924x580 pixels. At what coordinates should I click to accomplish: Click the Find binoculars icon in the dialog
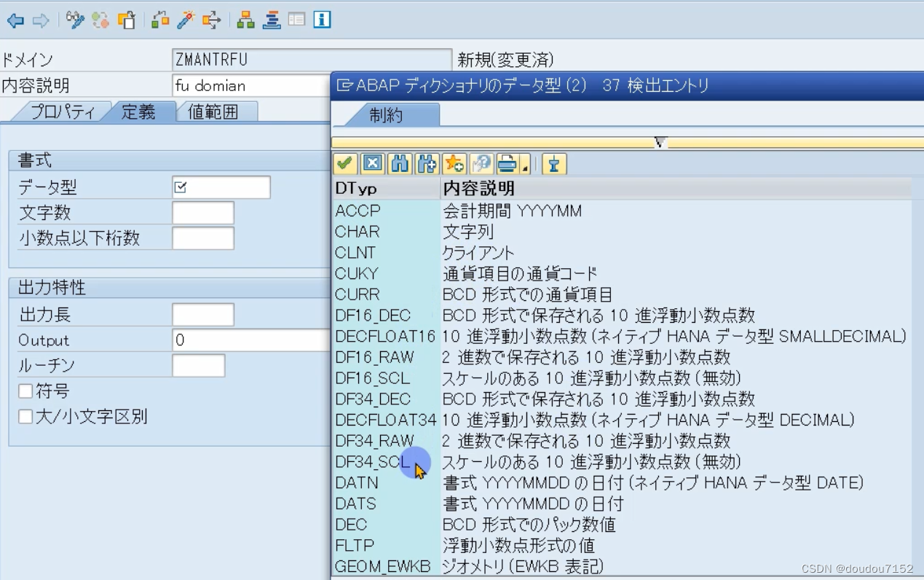[x=400, y=163]
